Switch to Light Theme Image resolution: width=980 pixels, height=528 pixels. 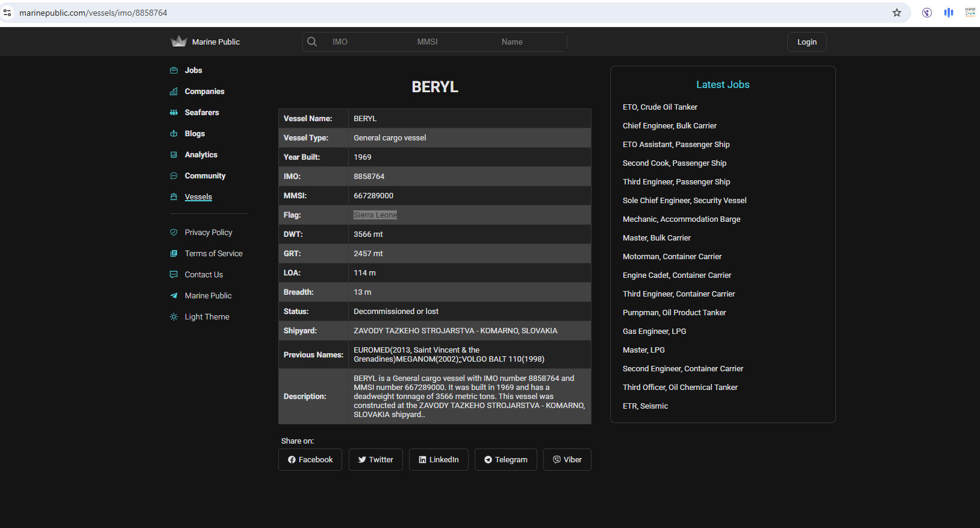[x=207, y=317]
